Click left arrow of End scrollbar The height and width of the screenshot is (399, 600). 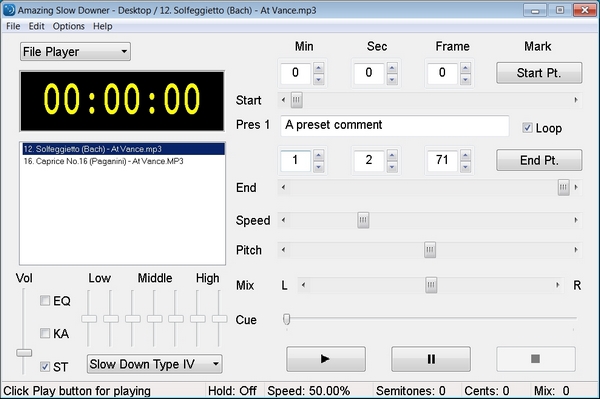284,187
